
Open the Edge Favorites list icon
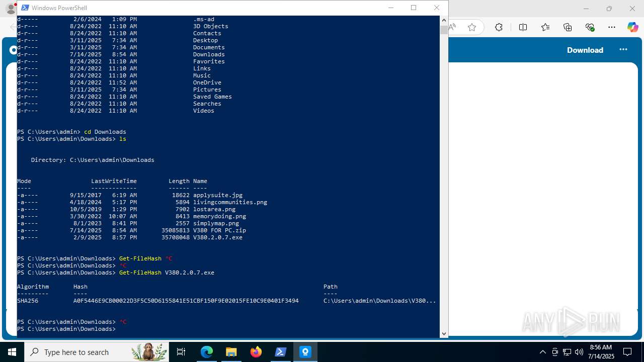tap(545, 27)
